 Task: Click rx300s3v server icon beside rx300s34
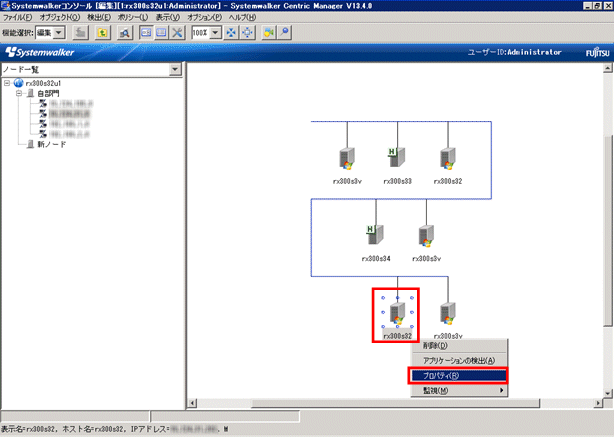(x=426, y=235)
